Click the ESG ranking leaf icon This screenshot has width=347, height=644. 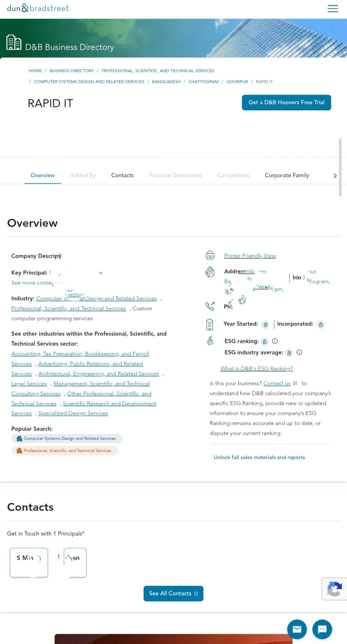[x=210, y=341]
